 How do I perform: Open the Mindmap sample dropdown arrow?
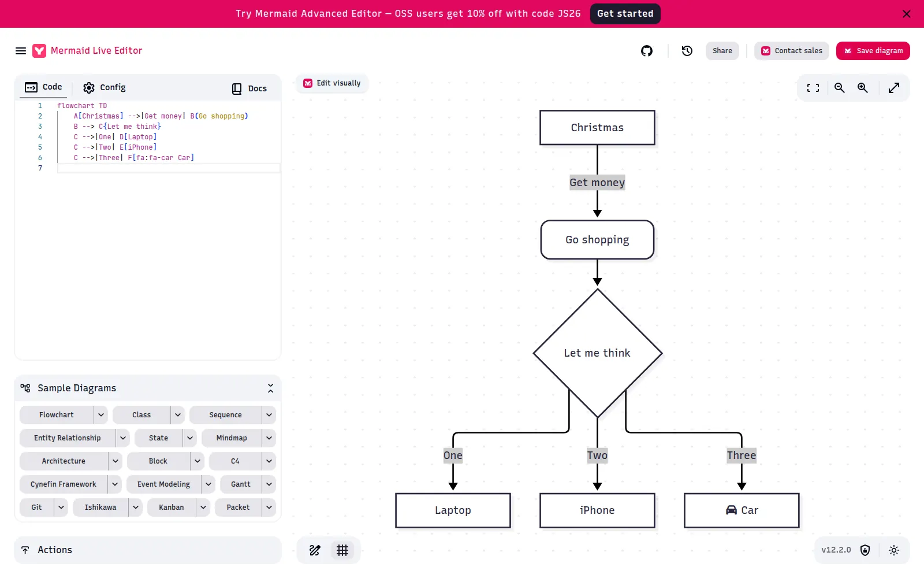tap(269, 438)
